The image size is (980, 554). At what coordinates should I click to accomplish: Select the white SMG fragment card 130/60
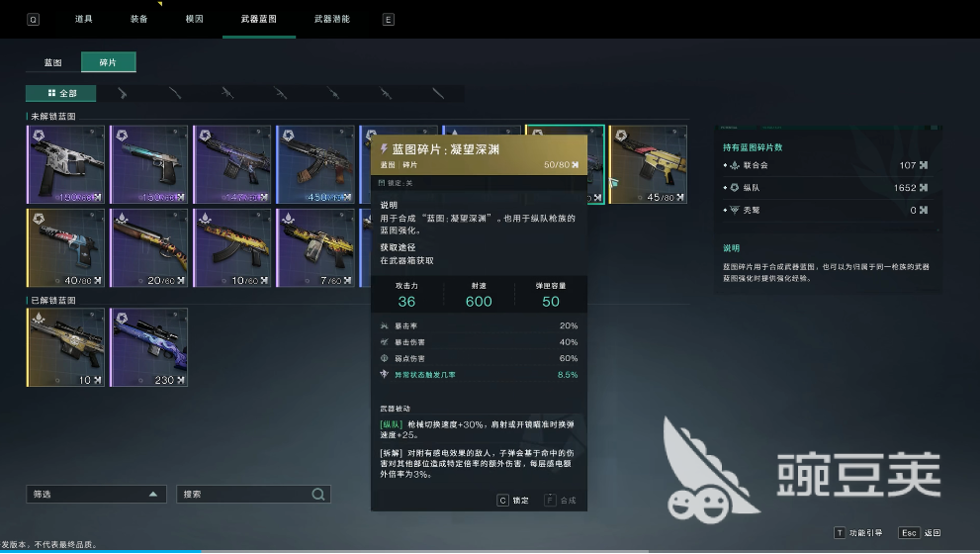tap(65, 164)
